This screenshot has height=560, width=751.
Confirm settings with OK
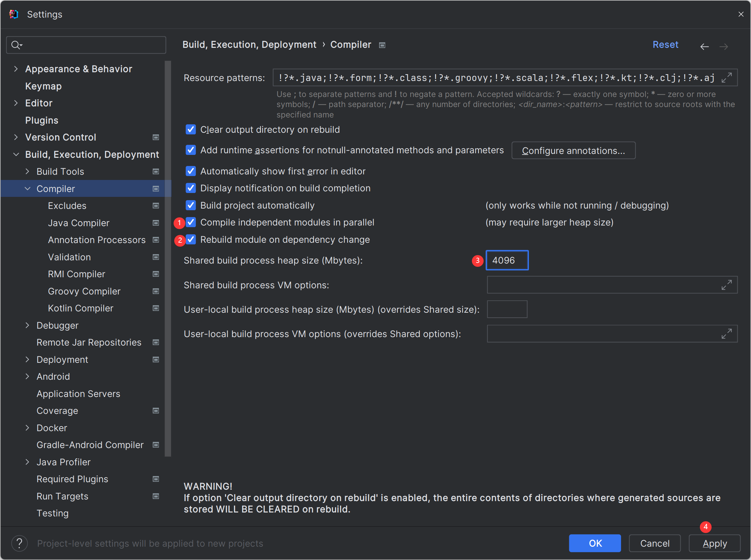595,543
